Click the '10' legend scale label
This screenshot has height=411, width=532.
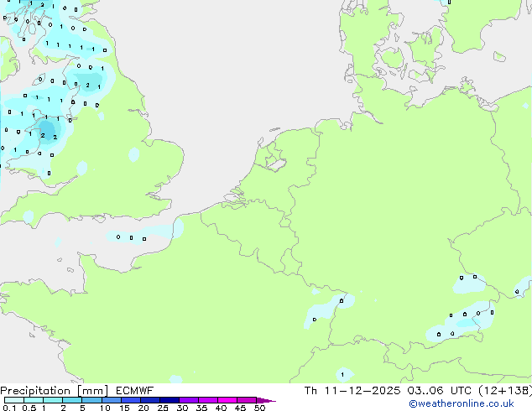click(105, 408)
